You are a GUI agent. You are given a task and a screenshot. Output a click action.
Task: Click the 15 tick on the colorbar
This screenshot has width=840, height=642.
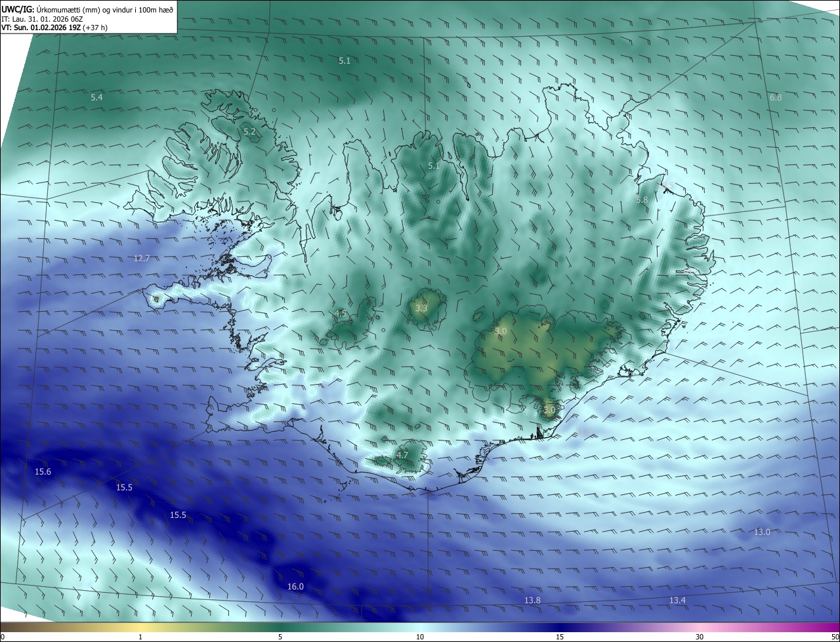click(560, 637)
